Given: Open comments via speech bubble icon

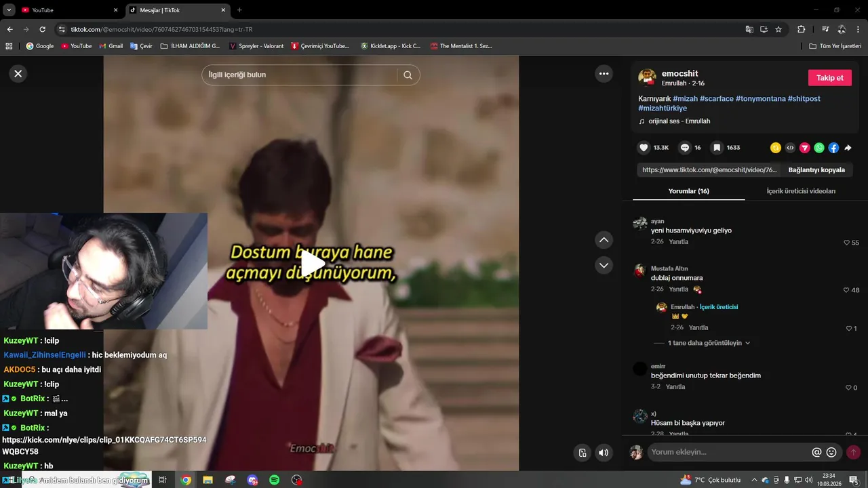Looking at the screenshot, I should [x=685, y=148].
